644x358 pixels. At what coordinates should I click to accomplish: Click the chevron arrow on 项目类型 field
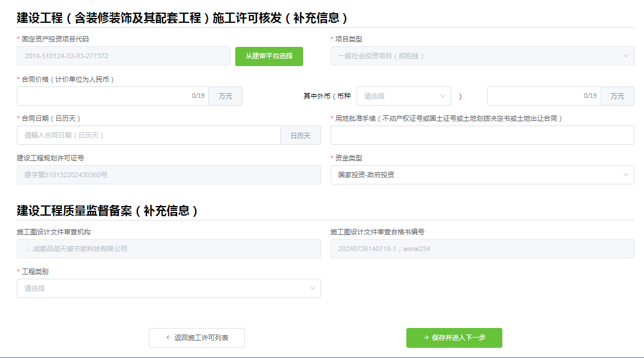click(625, 56)
